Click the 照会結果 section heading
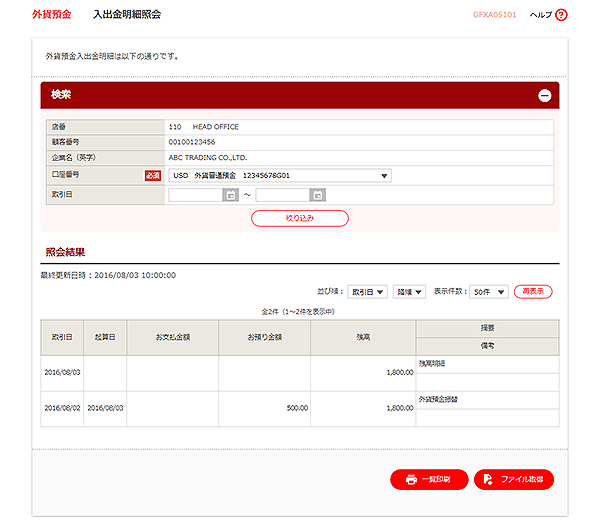Viewport: 600px width, 532px height. (65, 252)
